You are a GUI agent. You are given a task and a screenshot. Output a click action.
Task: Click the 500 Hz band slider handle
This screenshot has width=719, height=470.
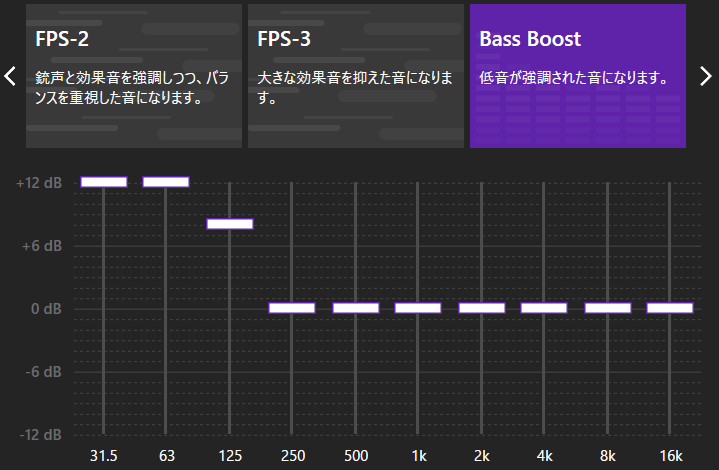pos(356,308)
